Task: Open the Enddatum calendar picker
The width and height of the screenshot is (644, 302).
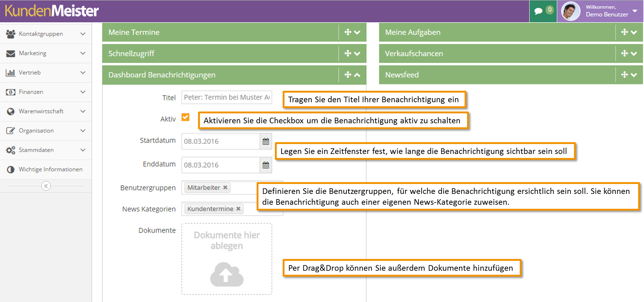Action: tap(266, 165)
